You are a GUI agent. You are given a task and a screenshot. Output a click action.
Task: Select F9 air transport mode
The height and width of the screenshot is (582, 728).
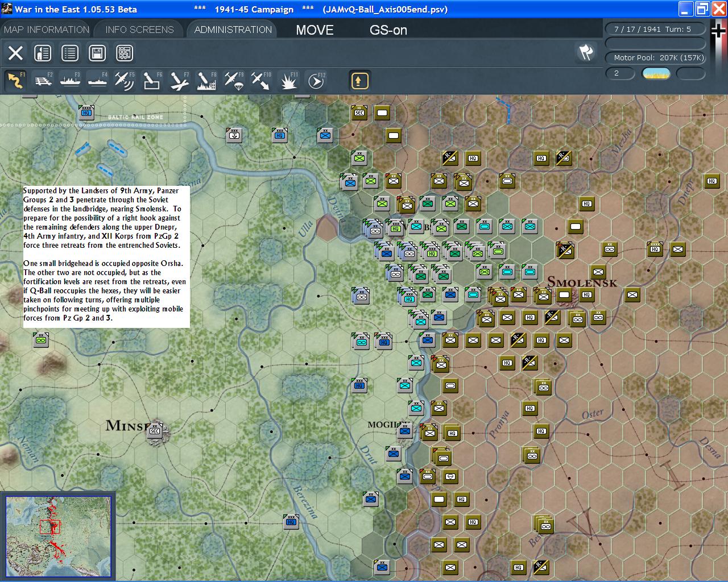click(x=234, y=81)
